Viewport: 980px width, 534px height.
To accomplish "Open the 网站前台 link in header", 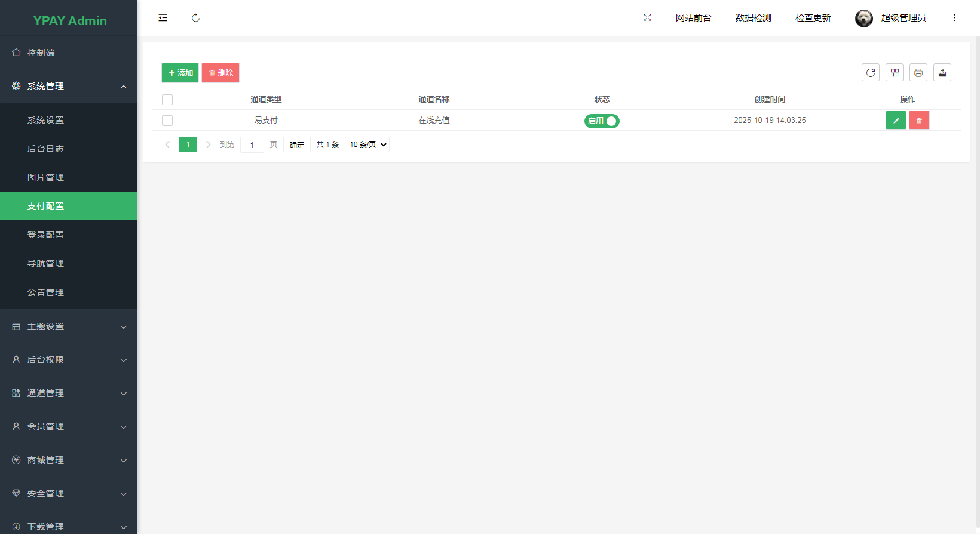I will point(693,18).
